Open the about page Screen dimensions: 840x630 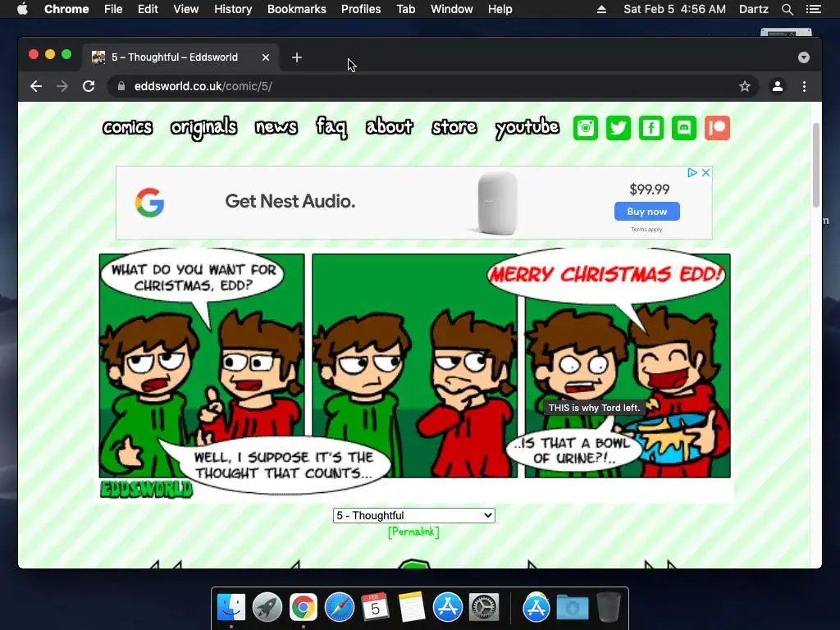pos(390,127)
